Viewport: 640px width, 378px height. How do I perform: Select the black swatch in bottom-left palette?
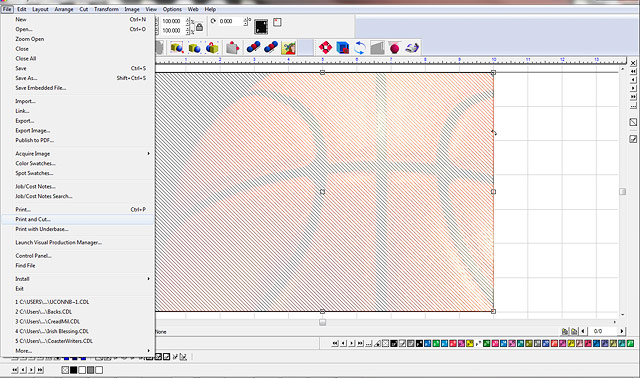click(73, 370)
